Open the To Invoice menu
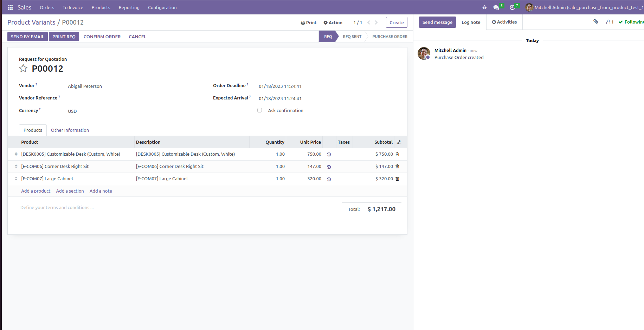This screenshot has height=330, width=644. pos(73,7)
